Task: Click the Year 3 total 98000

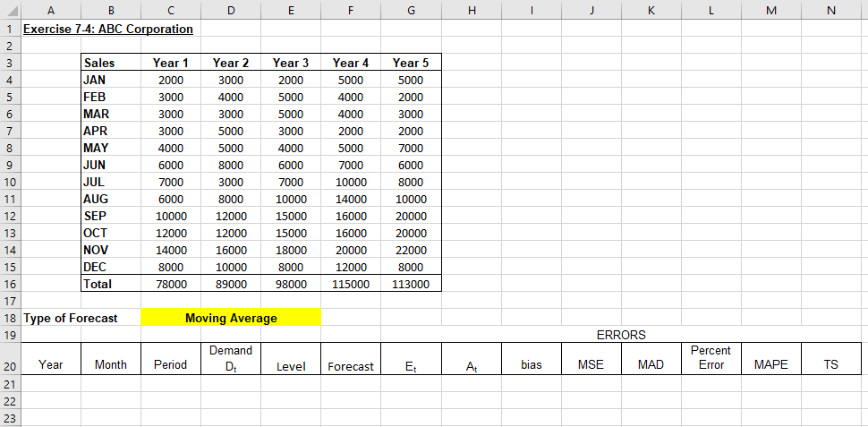Action: (291, 284)
